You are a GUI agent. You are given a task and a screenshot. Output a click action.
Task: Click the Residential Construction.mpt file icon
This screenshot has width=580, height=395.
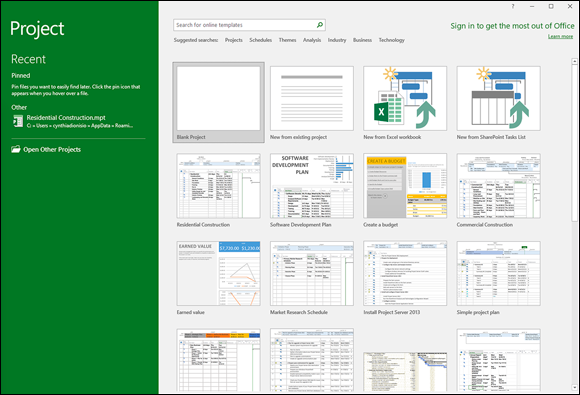[18, 121]
